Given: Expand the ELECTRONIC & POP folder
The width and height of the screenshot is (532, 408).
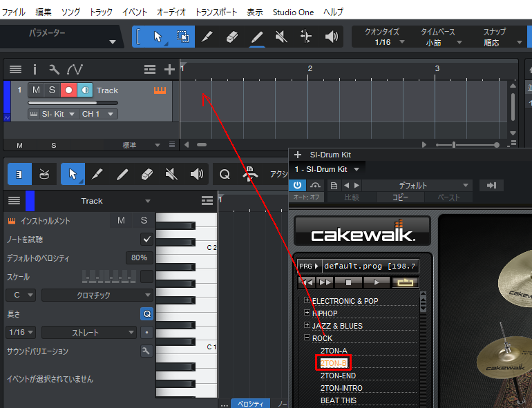Looking at the screenshot, I should pyautogui.click(x=307, y=300).
